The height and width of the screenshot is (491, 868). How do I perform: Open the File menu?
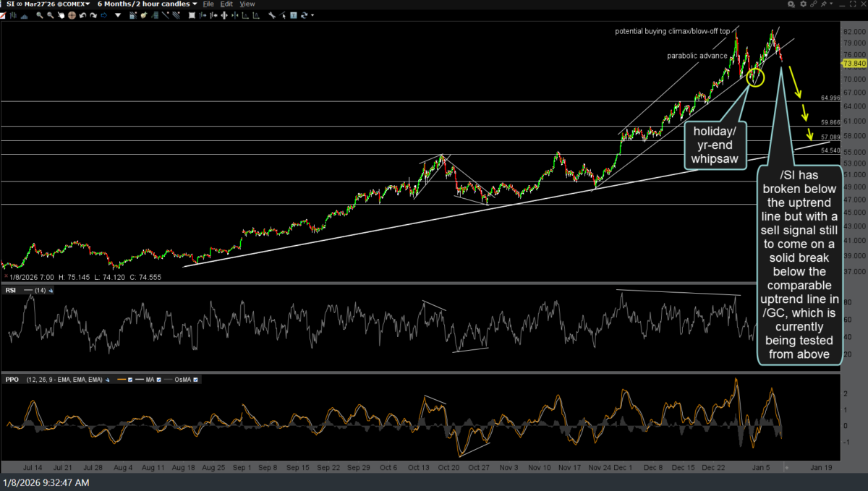(x=208, y=4)
